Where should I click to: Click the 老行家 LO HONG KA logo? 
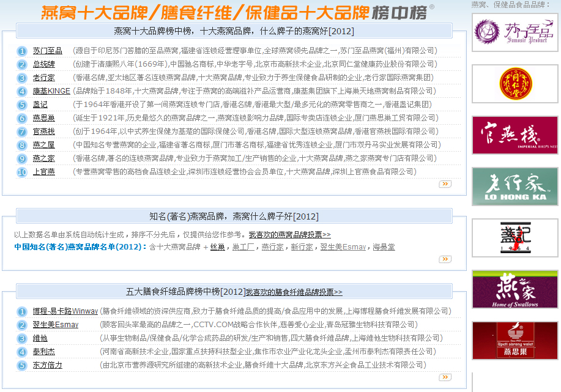click(x=515, y=187)
